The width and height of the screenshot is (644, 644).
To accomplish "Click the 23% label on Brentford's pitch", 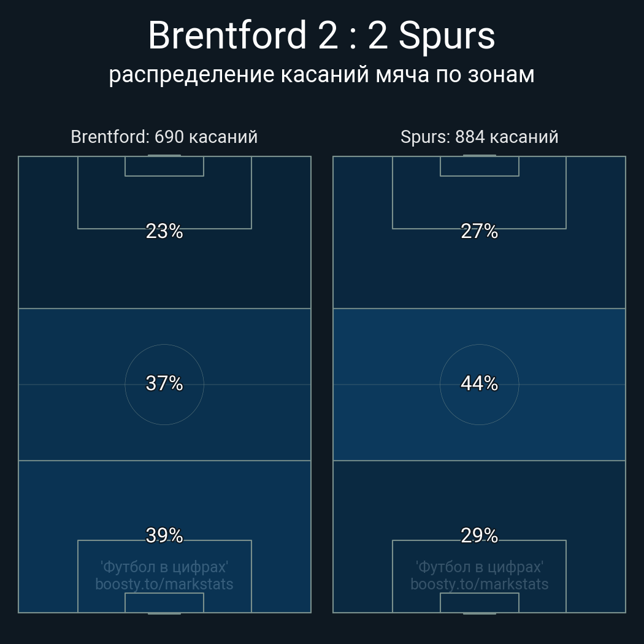I will pos(164,231).
